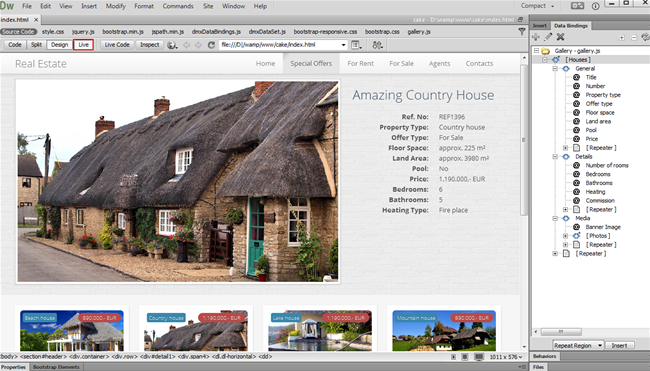Click the plus icon in Data Bindings panel
Screen dimensions: 650x371
point(536,37)
